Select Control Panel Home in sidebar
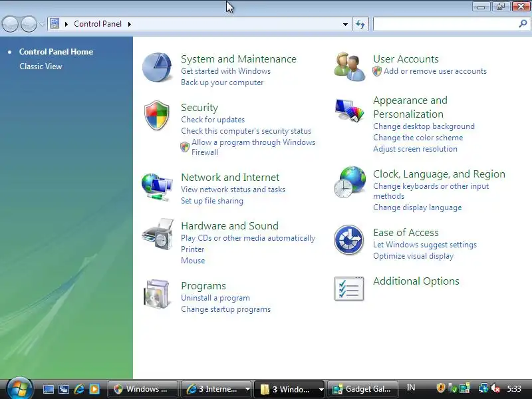Screen dimensions: 532x399 tap(56, 52)
